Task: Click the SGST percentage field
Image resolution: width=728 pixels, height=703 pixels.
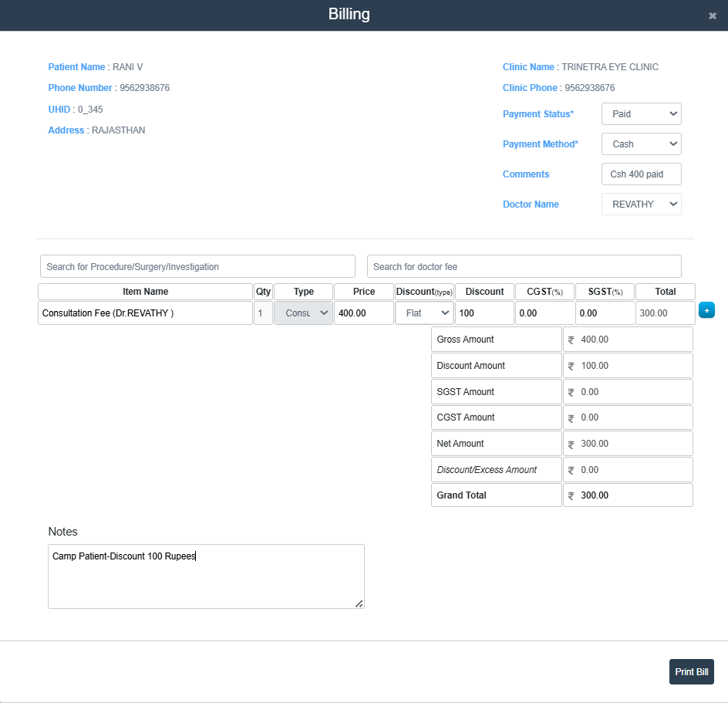Action: pyautogui.click(x=605, y=313)
